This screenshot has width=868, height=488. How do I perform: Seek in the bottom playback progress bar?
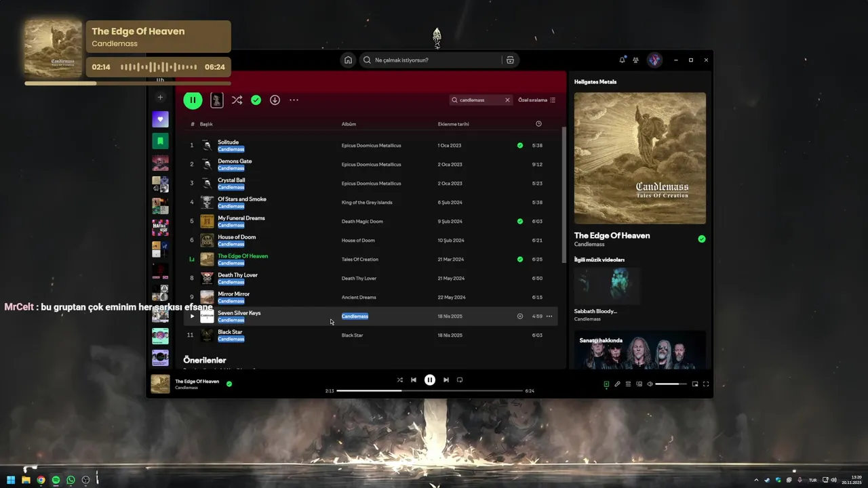[429, 390]
